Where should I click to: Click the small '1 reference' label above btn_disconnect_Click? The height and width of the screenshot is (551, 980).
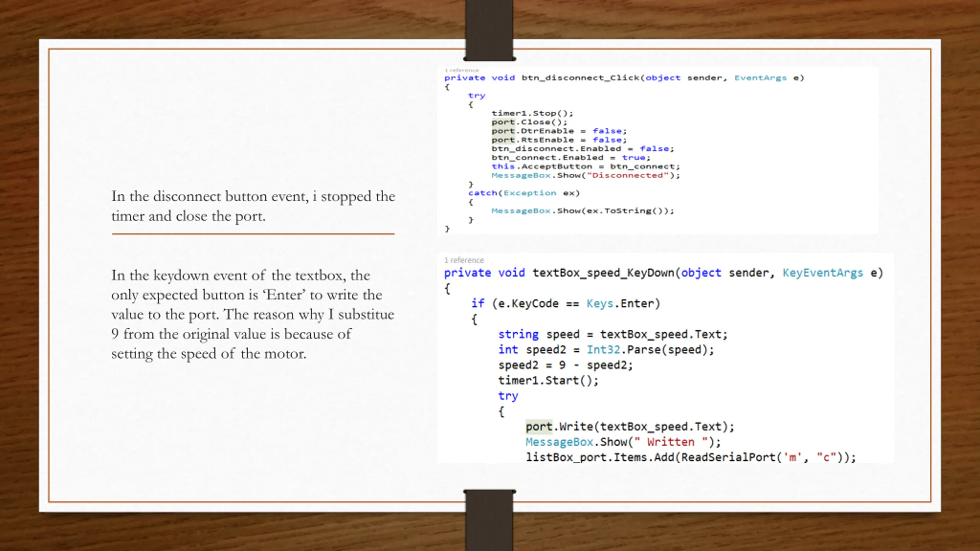462,70
